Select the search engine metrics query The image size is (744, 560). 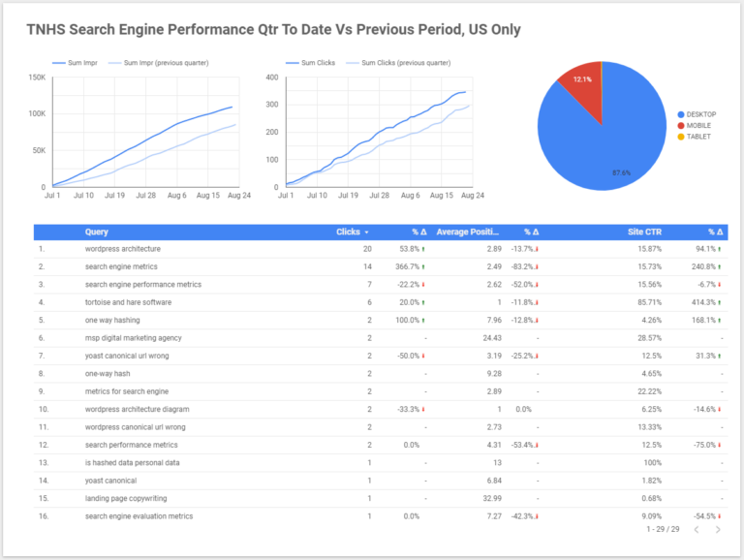tap(121, 266)
